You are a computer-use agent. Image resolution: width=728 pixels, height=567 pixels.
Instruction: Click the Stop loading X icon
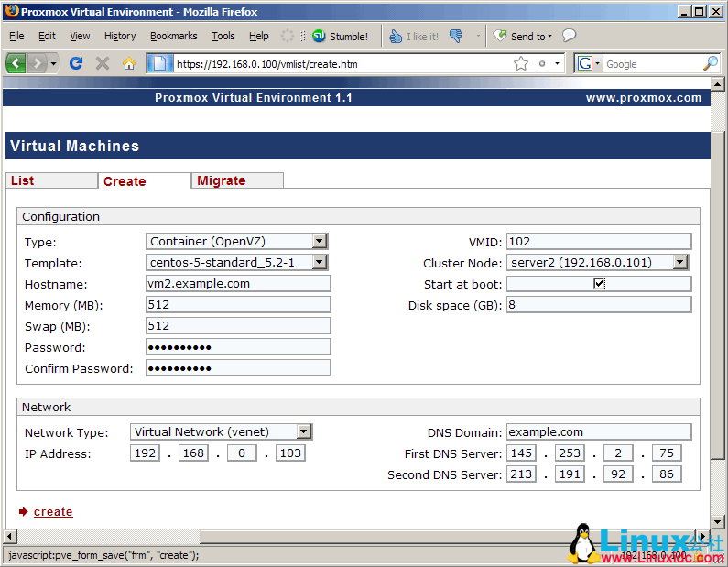(x=103, y=63)
